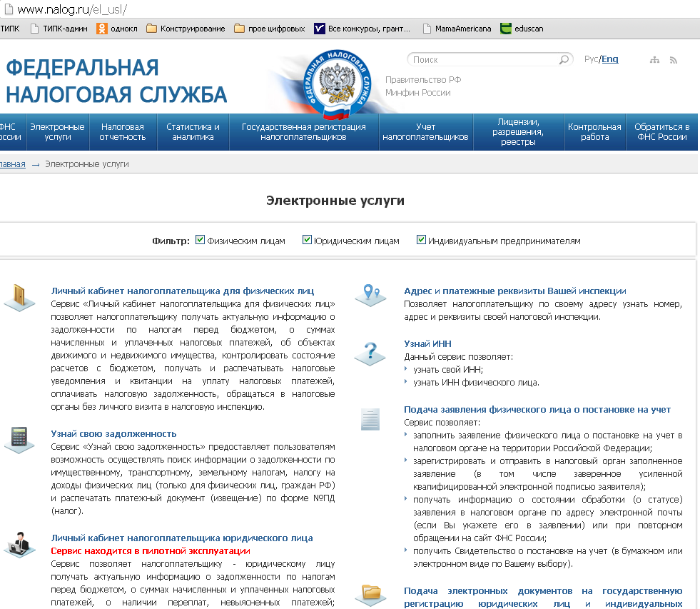This screenshot has width=700, height=609.
Task: Click in the Поиск search field
Action: tap(482, 60)
